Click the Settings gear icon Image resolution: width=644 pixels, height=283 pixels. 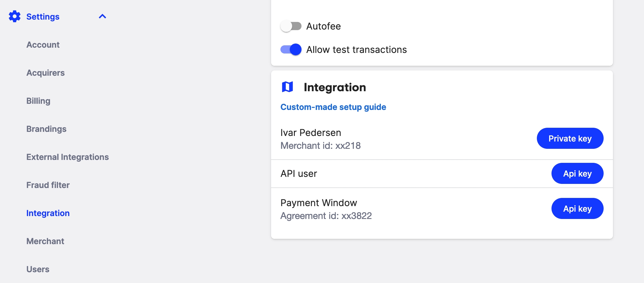pos(15,17)
